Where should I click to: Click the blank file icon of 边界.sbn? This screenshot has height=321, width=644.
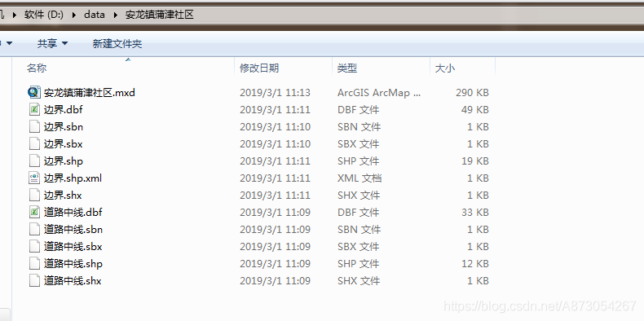(x=34, y=127)
